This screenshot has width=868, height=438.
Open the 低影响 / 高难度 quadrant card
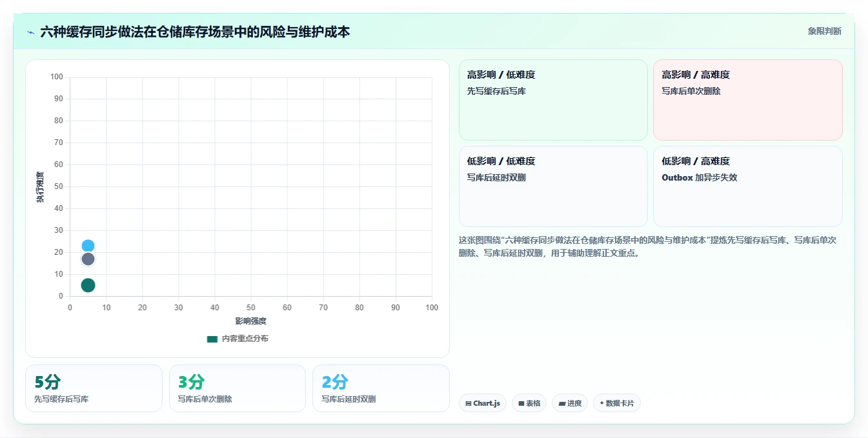point(748,186)
